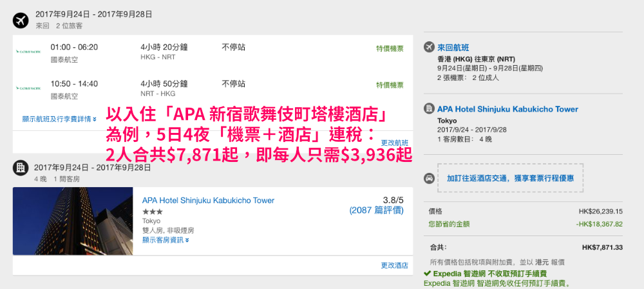Click the NRT - HKG route text

(x=158, y=94)
